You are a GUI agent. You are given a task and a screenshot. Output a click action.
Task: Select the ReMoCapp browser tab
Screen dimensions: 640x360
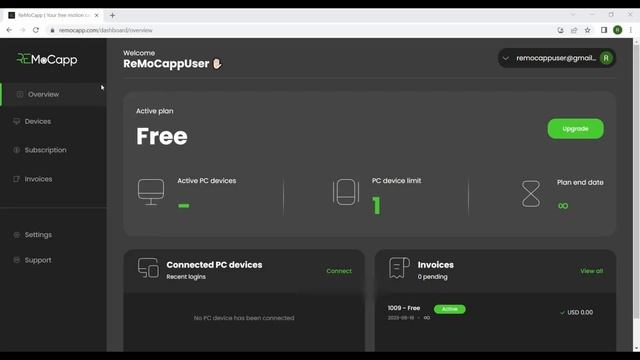[x=53, y=15]
